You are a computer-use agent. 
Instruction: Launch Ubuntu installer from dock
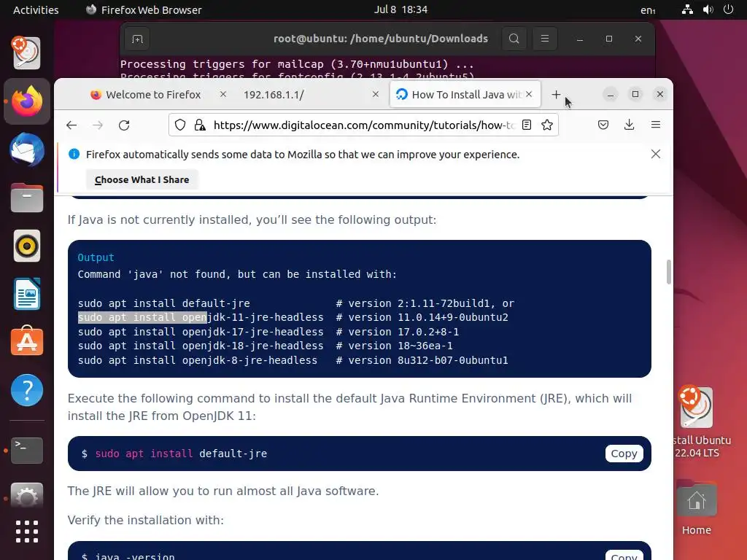pyautogui.click(x=27, y=52)
